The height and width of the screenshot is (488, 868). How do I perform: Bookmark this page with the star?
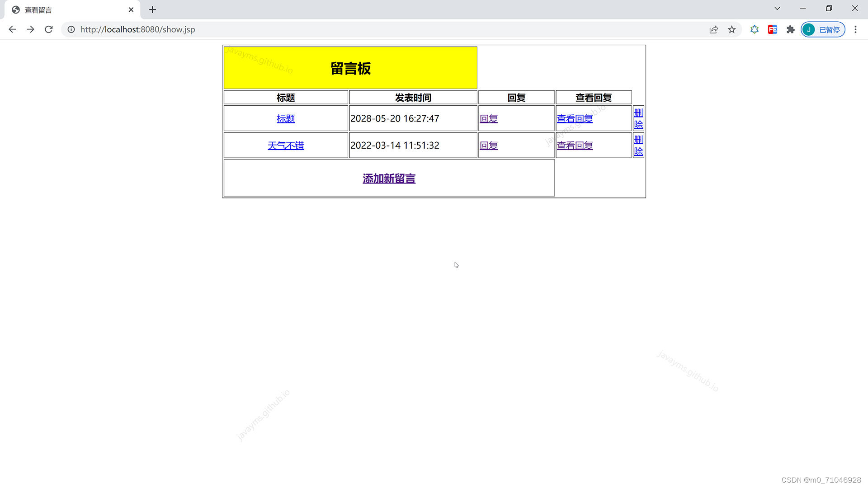732,29
